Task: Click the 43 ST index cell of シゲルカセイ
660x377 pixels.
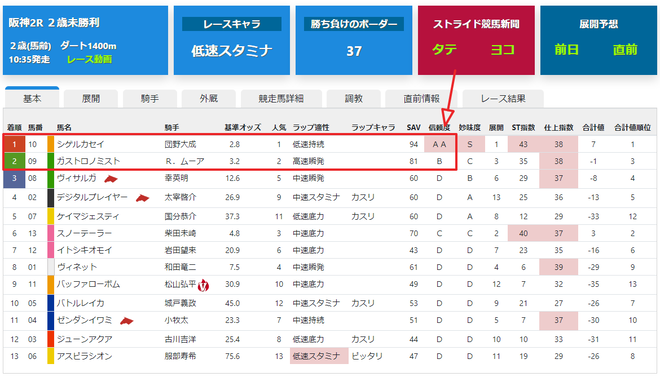Action: click(523, 144)
